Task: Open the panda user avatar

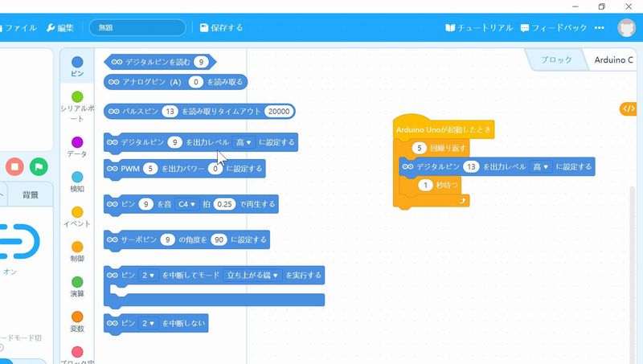Action: click(x=627, y=27)
